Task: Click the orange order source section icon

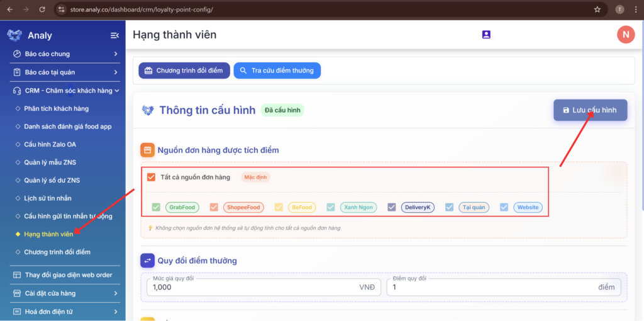Action: click(147, 150)
